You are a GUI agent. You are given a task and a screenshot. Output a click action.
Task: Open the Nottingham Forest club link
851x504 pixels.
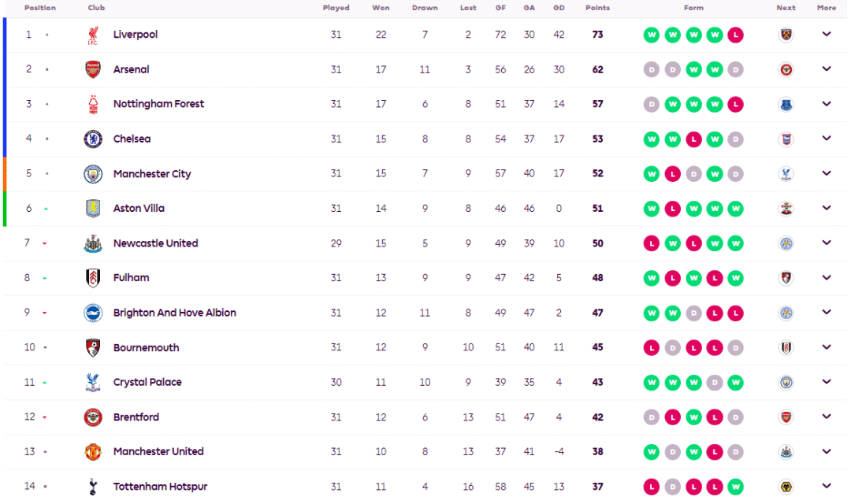point(158,104)
